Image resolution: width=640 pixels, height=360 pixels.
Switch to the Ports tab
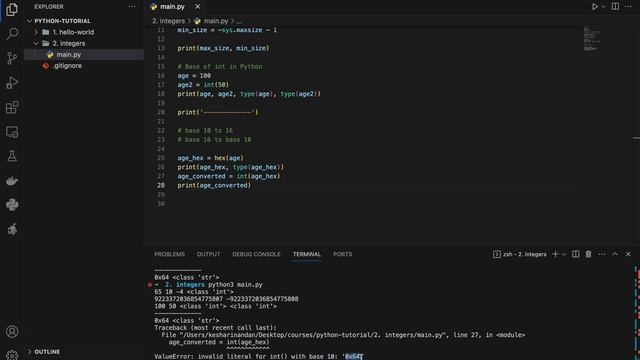pyautogui.click(x=342, y=254)
